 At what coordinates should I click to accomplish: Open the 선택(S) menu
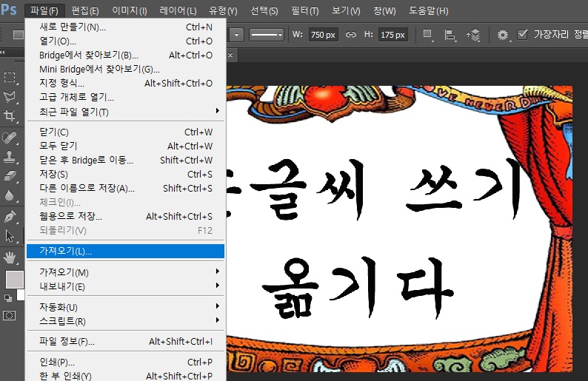264,10
